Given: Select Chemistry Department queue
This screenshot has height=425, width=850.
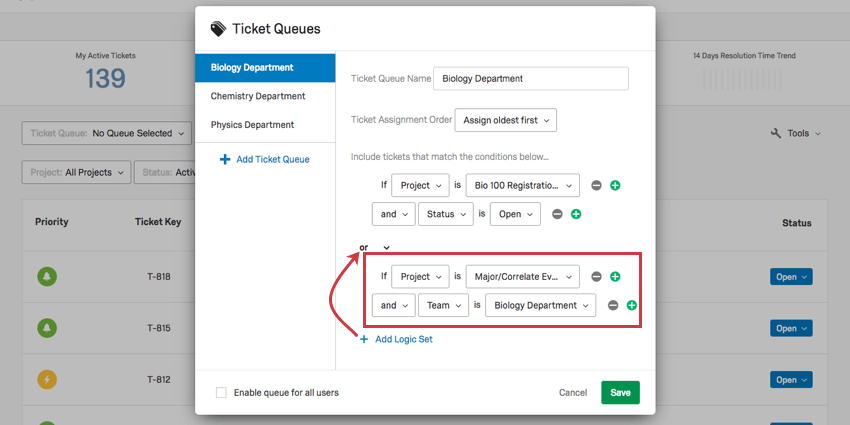Looking at the screenshot, I should 258,96.
